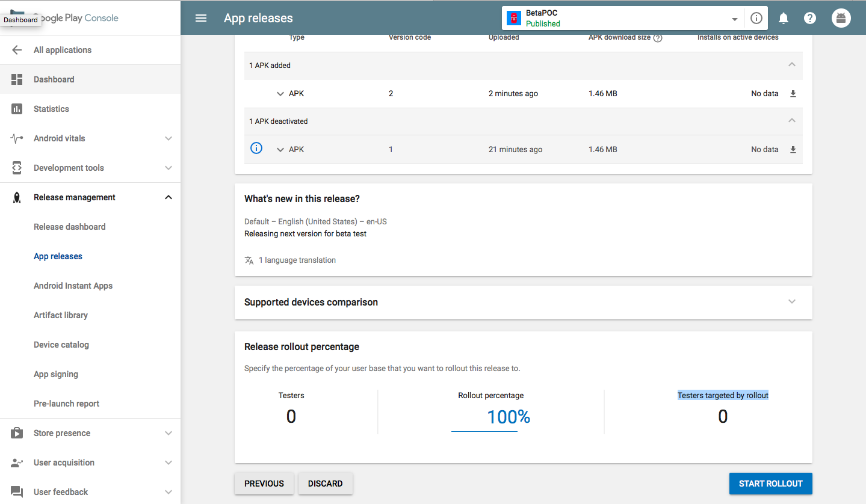Expand the Android vitals menu
Viewport: 866px width, 504px height.
(169, 138)
